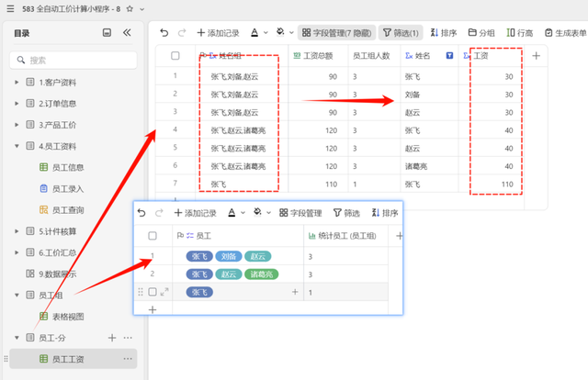
Task: Click 行高 row height button
Action: click(x=520, y=33)
